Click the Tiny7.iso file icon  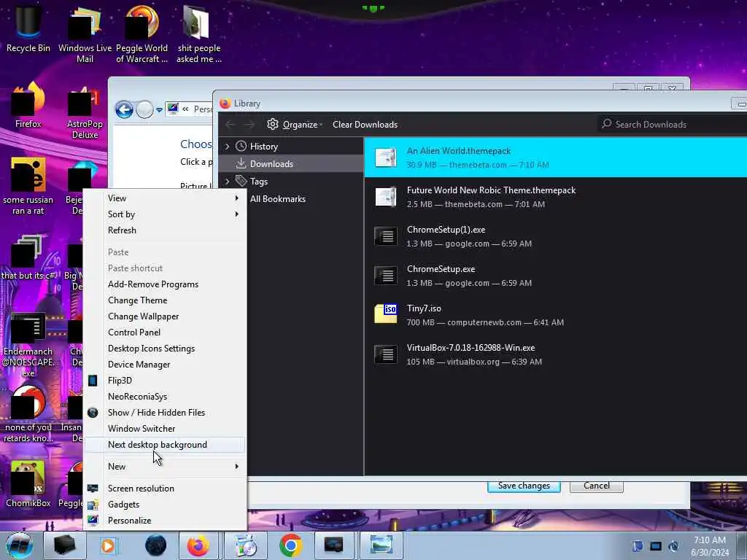[x=385, y=314]
